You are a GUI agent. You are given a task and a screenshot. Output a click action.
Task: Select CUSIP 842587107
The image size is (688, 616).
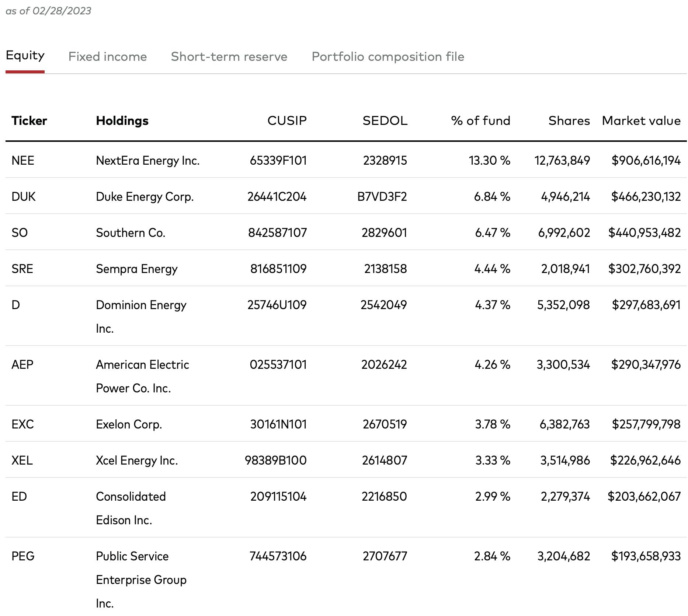pyautogui.click(x=277, y=232)
